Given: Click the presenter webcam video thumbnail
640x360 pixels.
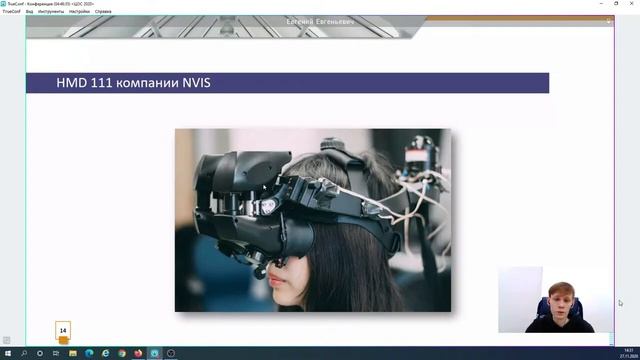Looking at the screenshot, I should pyautogui.click(x=556, y=299).
